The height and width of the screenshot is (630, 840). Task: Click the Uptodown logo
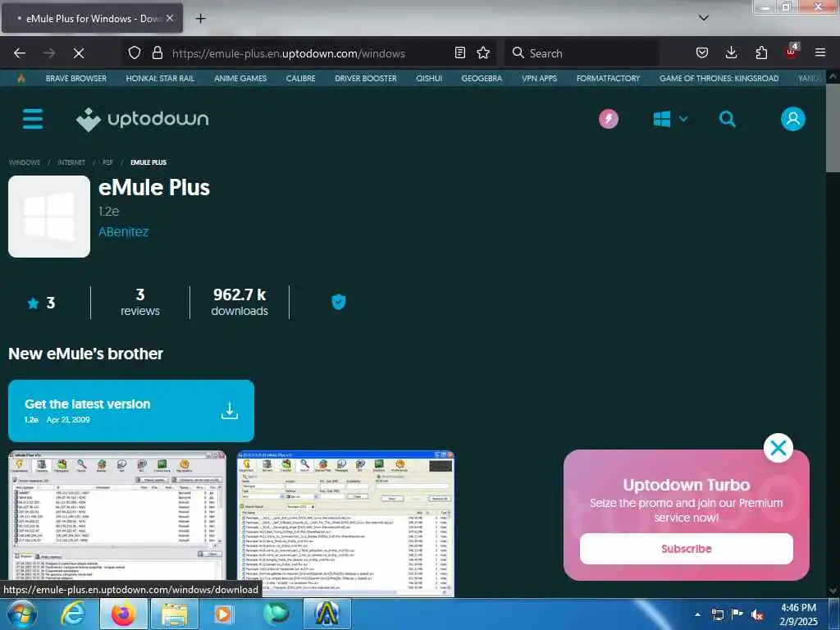click(142, 119)
